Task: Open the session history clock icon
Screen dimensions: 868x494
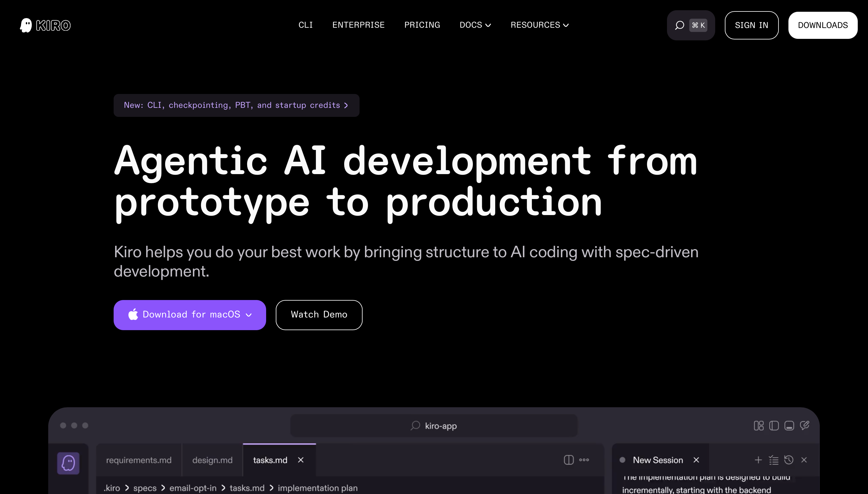Action: (x=788, y=460)
